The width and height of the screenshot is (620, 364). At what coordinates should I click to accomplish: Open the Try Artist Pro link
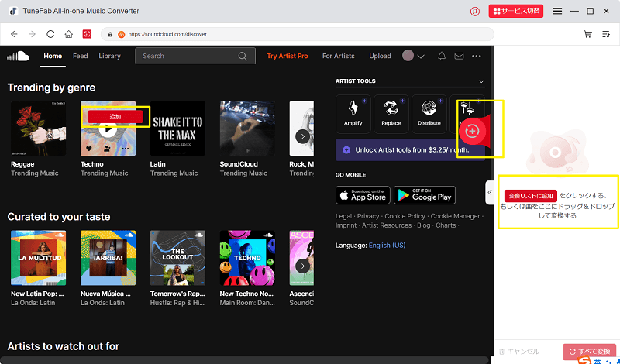point(288,56)
